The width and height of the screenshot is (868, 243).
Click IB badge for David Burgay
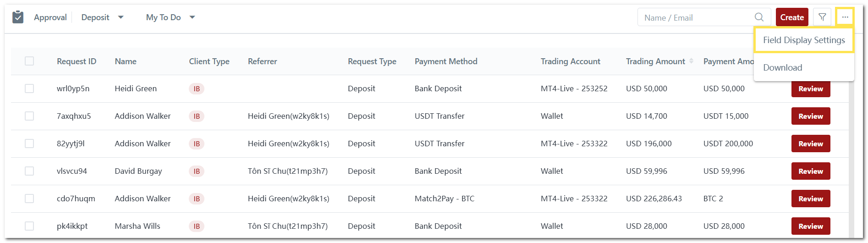[197, 171]
